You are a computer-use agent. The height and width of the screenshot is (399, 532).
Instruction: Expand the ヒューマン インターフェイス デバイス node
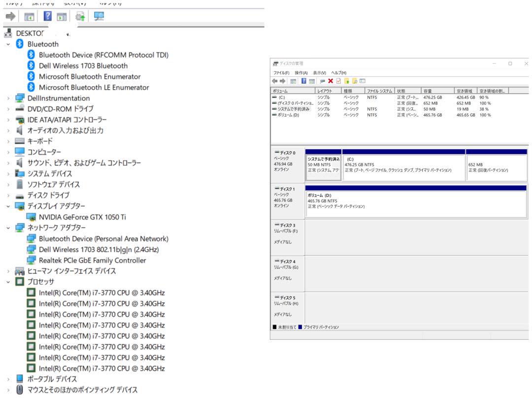(8, 271)
